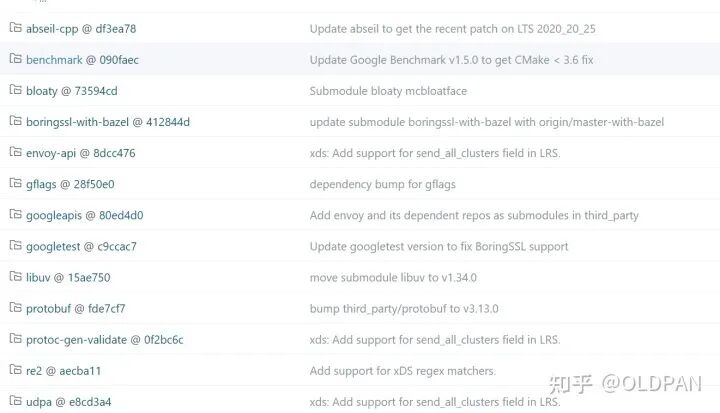Viewport: 720px width, 413px height.
Task: Open the libuv @ 15ae750 submodule
Action: tap(68, 277)
